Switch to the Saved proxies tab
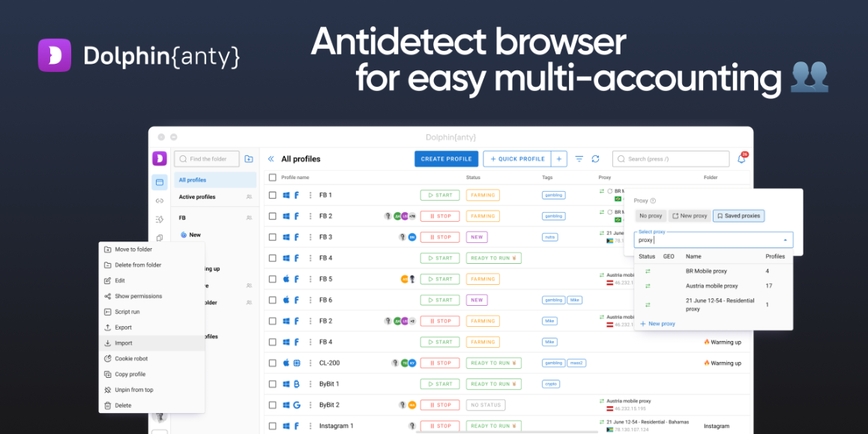Image resolution: width=868 pixels, height=434 pixels. (738, 216)
